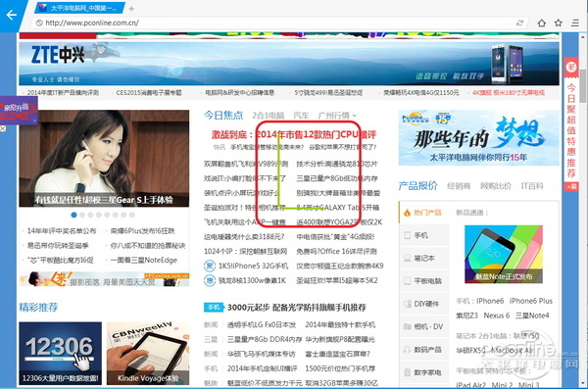Click the blue 手机 tag before 3000元起步
588x389 pixels.
(x=214, y=308)
